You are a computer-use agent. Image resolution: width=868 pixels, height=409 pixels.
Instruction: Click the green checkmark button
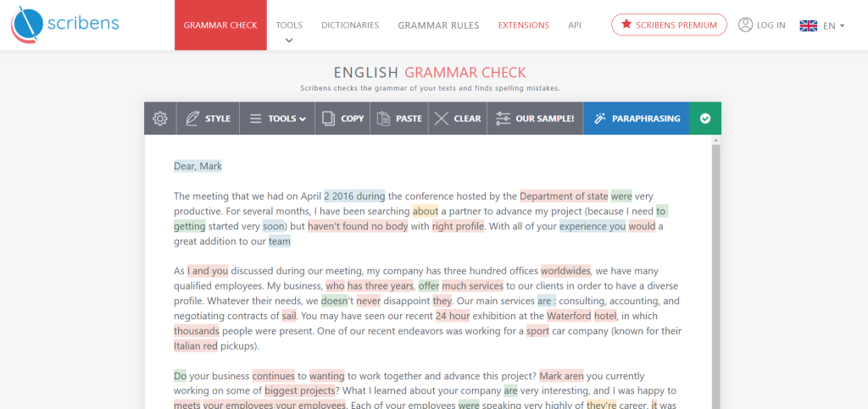pos(704,119)
